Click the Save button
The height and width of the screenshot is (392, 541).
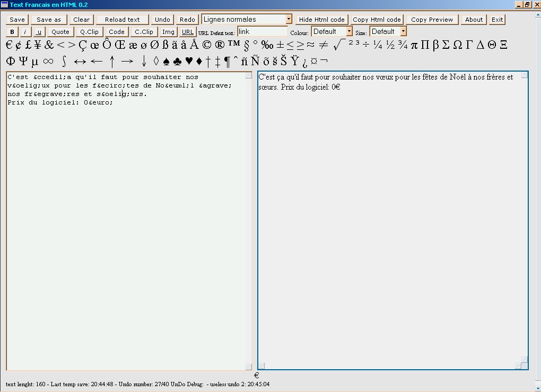tap(17, 20)
